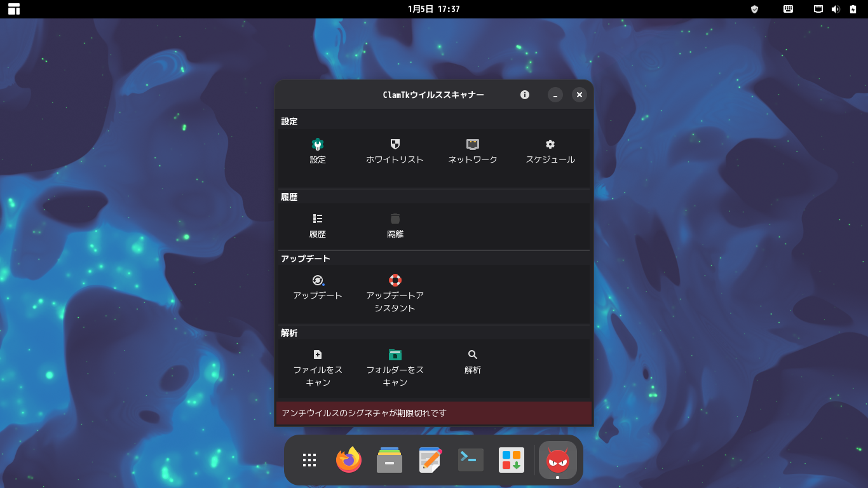Choose ファイルをスキャン to scan a file

318,368
